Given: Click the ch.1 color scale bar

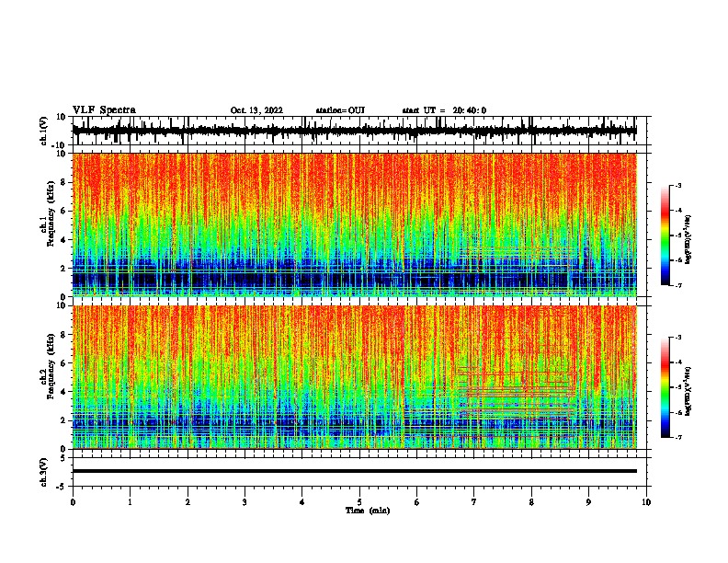Looking at the screenshot, I should click(665, 236).
